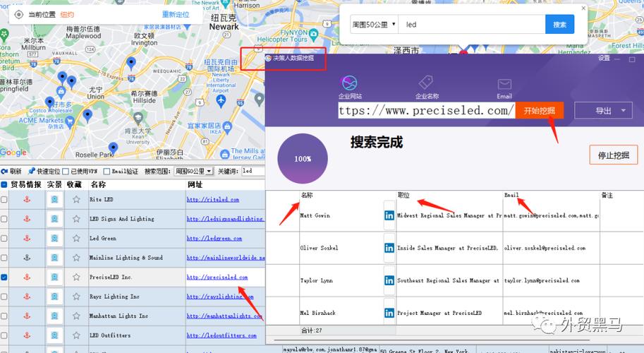Viewport: 644px width, 353px height.
Task: Open the 周围50公里 dropdown in map search
Action: pyautogui.click(x=373, y=25)
